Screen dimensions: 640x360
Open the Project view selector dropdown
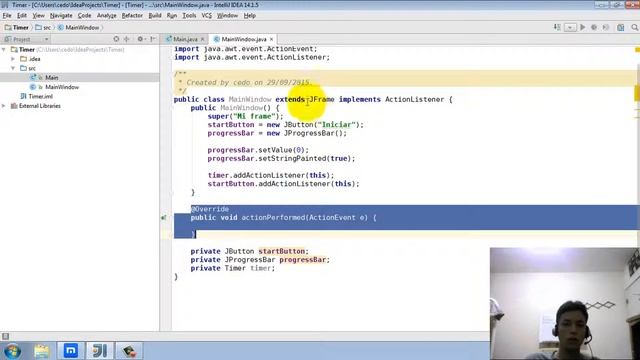tap(46, 39)
